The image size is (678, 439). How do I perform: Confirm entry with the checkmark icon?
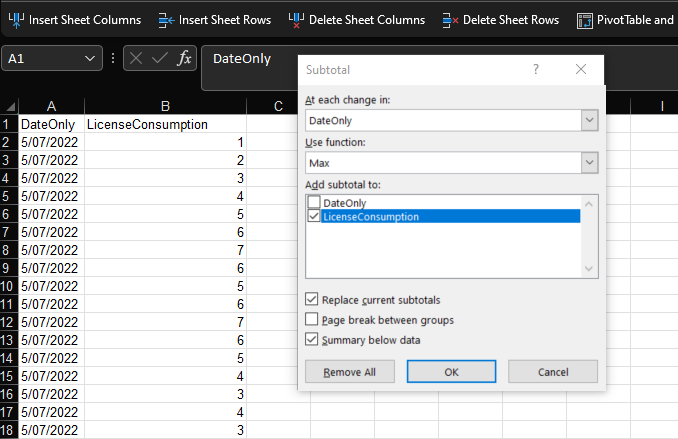[x=160, y=58]
